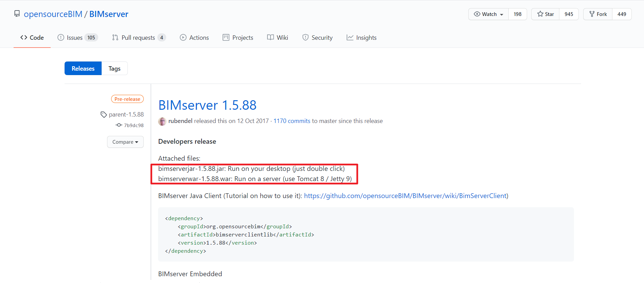This screenshot has width=644, height=283.
Task: Click the version 1.5.88 code line
Action: (217, 243)
